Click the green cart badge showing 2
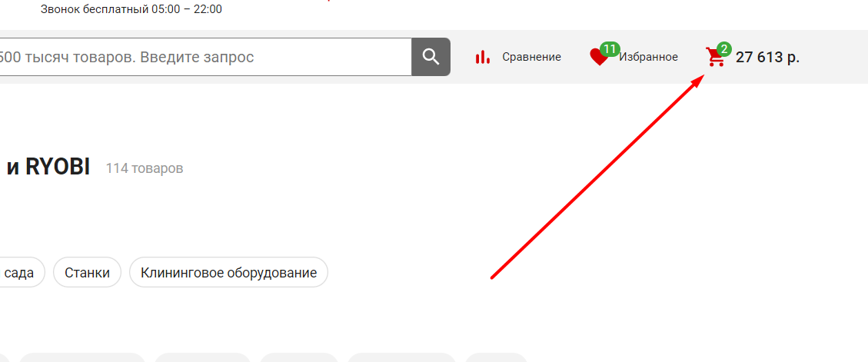868x362 pixels. pyautogui.click(x=724, y=49)
